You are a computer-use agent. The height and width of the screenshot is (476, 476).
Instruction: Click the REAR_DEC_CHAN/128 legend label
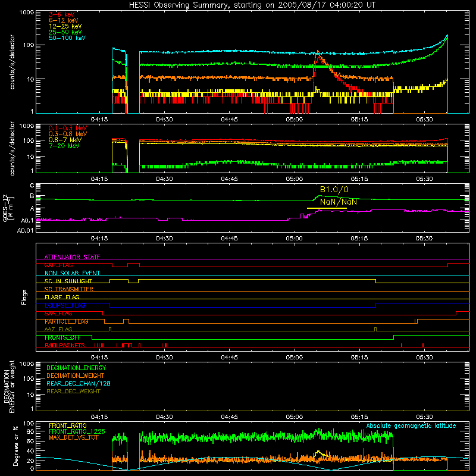(x=79, y=383)
